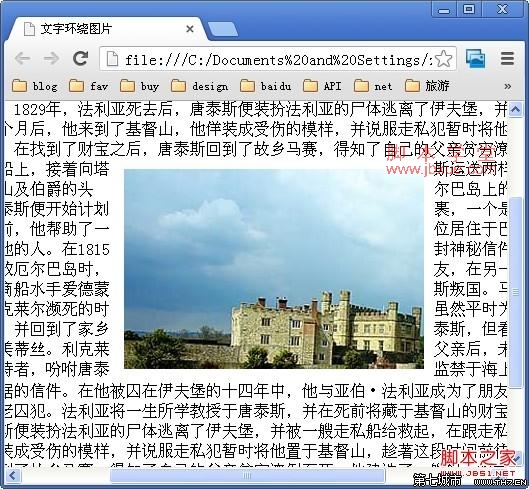
Task: Click the horizontal scrollbar thumb
Action: point(247,476)
